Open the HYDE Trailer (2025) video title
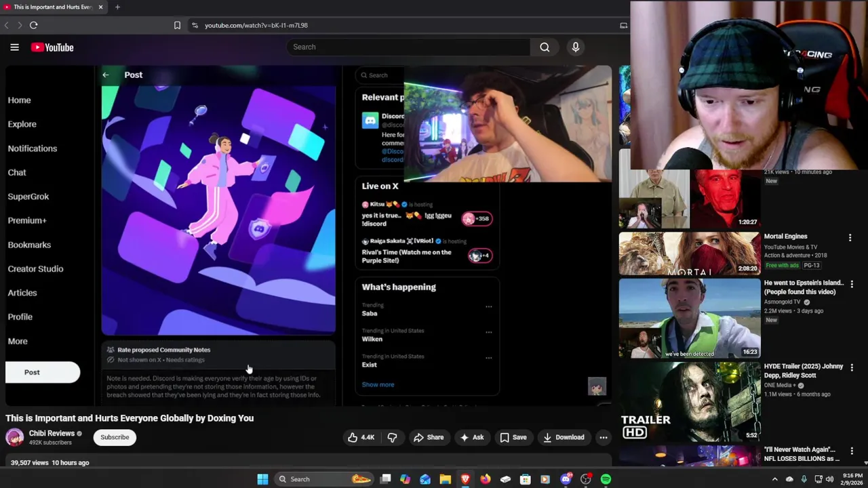This screenshot has height=488, width=868. [804, 371]
